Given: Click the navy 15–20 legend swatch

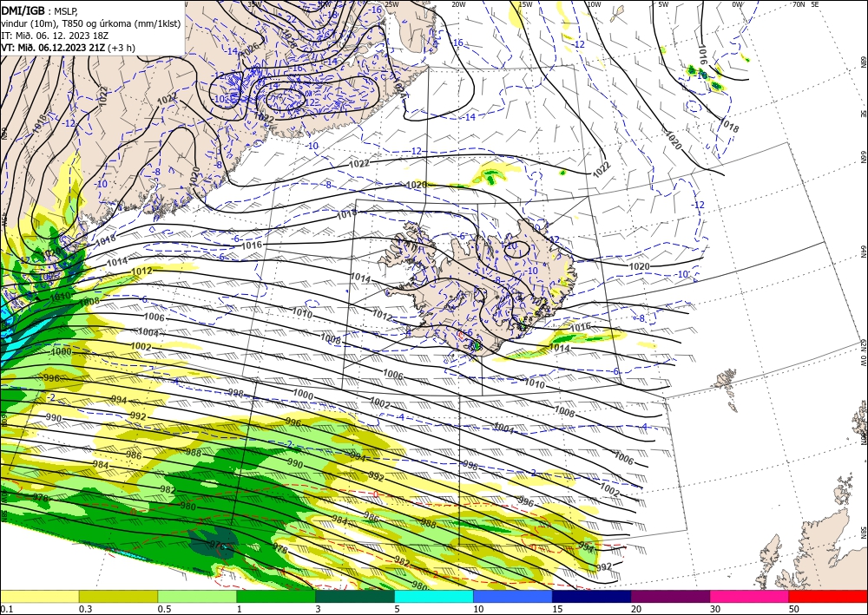Looking at the screenshot, I should [x=592, y=596].
